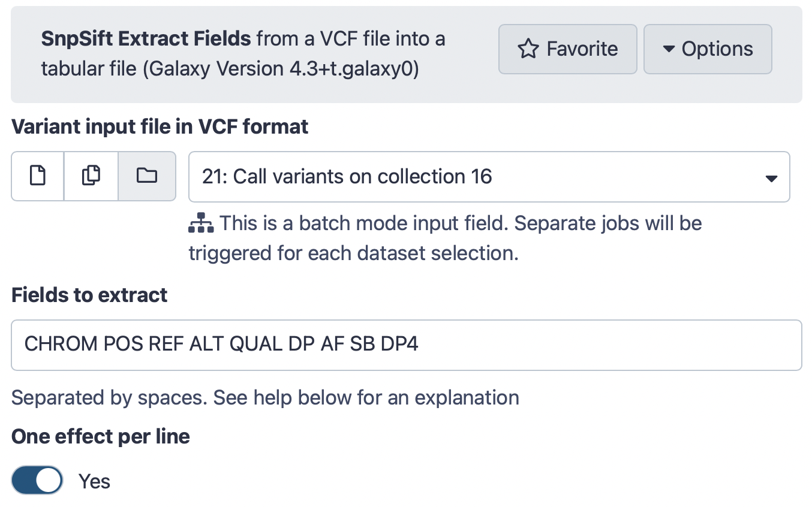The image size is (812, 507).
Task: Click the One effect per line label
Action: [x=101, y=436]
